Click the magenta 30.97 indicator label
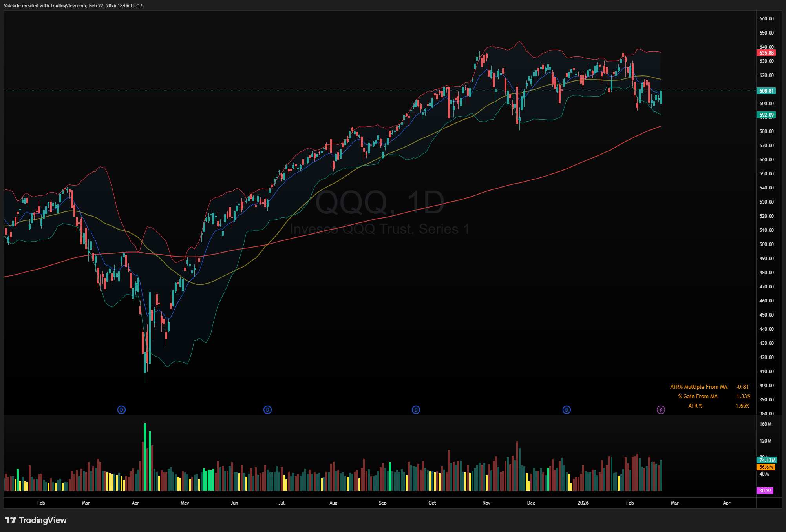786x532 pixels. tap(765, 490)
